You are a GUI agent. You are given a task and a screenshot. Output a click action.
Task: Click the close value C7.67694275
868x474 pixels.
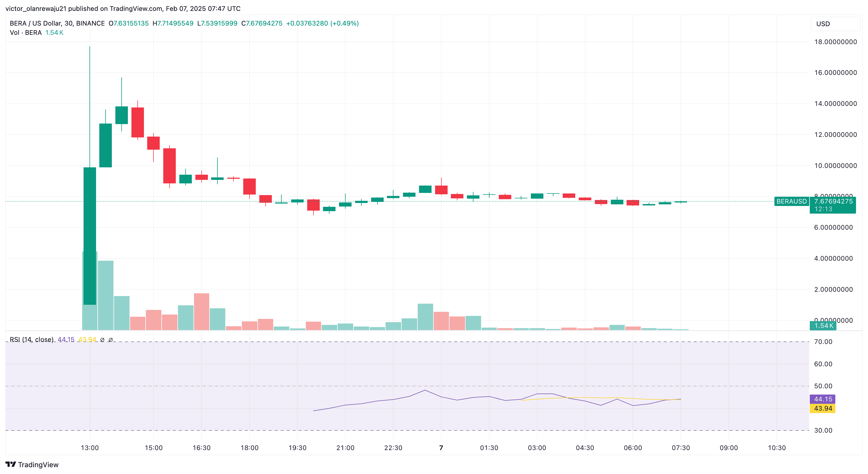click(262, 23)
